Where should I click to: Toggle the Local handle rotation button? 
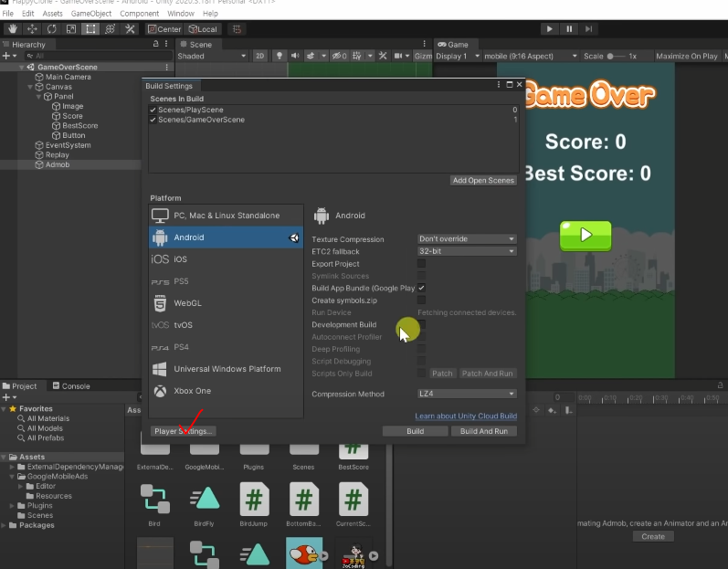coord(203,29)
